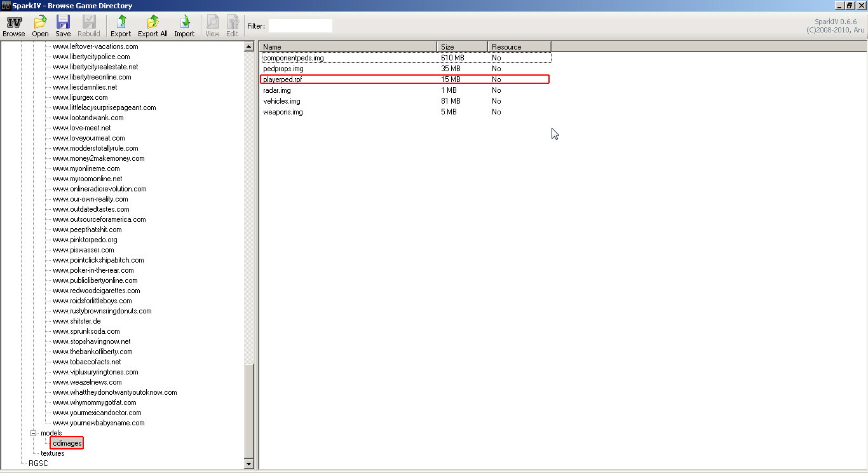Select www.publiclibertyonline.com tree item

coord(95,280)
